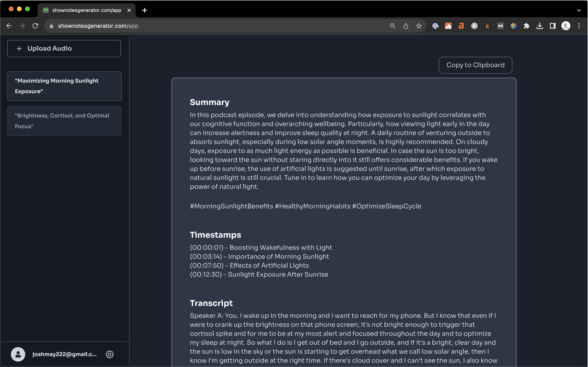Click the M extension icon
The height and width of the screenshot is (367, 588).
click(x=501, y=26)
